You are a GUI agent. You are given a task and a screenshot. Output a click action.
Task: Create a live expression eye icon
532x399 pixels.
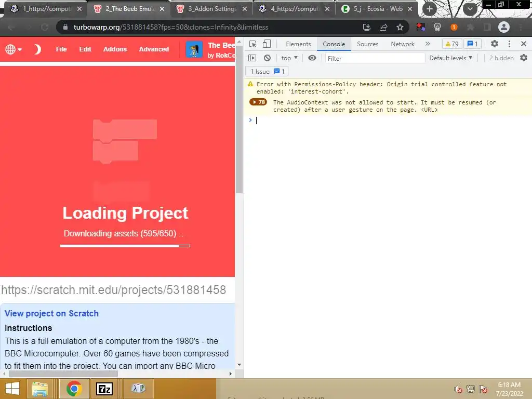[312, 58]
